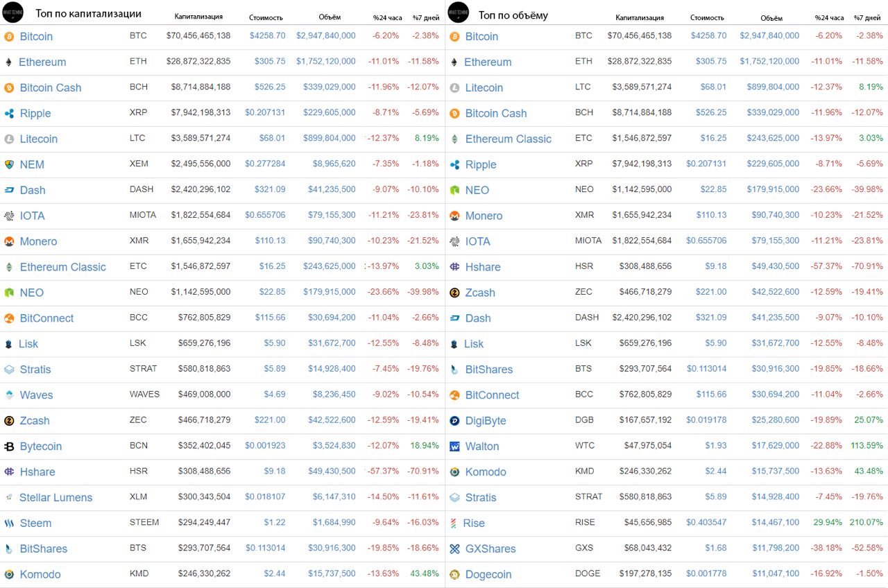Open Bitcoin Cash link in Топ по капитализации table
Image resolution: width=888 pixels, height=588 pixels.
tap(51, 87)
